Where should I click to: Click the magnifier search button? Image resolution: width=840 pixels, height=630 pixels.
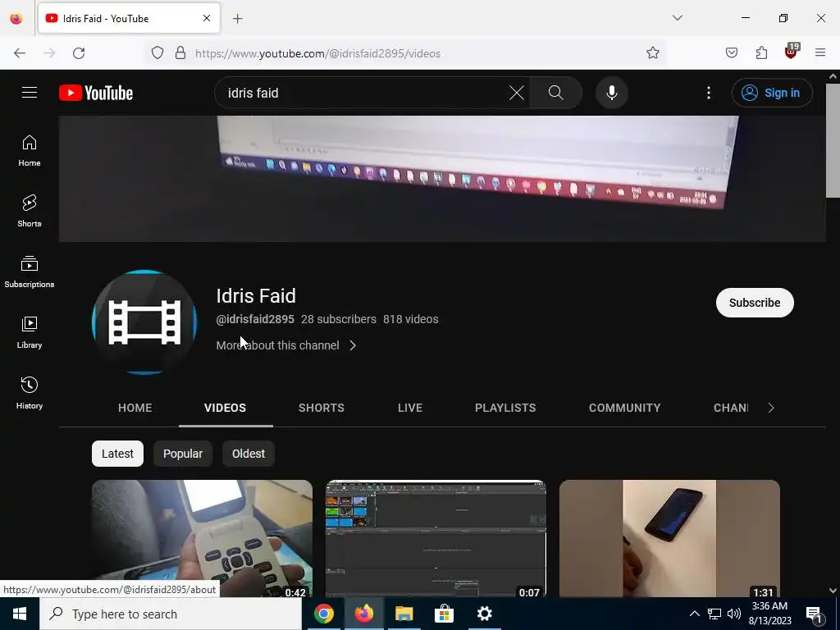[x=556, y=93]
